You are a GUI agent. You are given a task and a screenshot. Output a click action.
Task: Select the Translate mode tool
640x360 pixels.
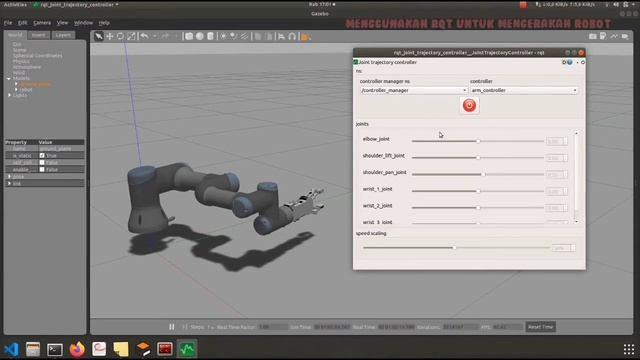[109, 36]
